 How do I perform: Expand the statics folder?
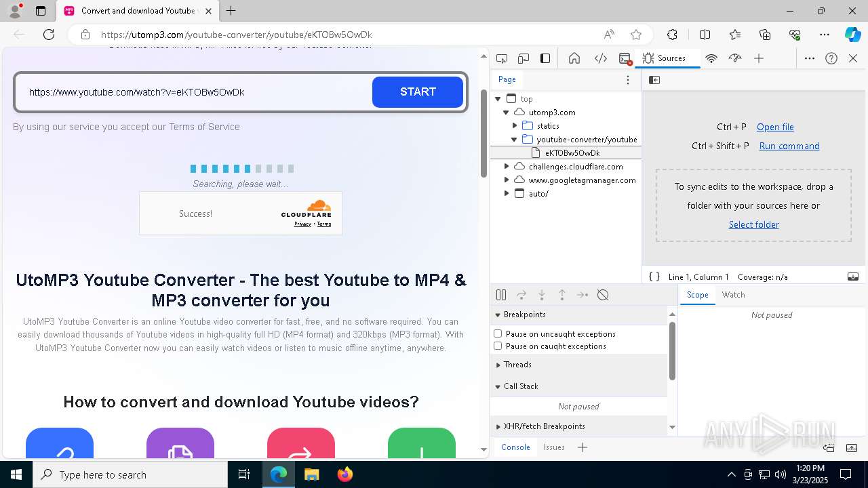(515, 126)
